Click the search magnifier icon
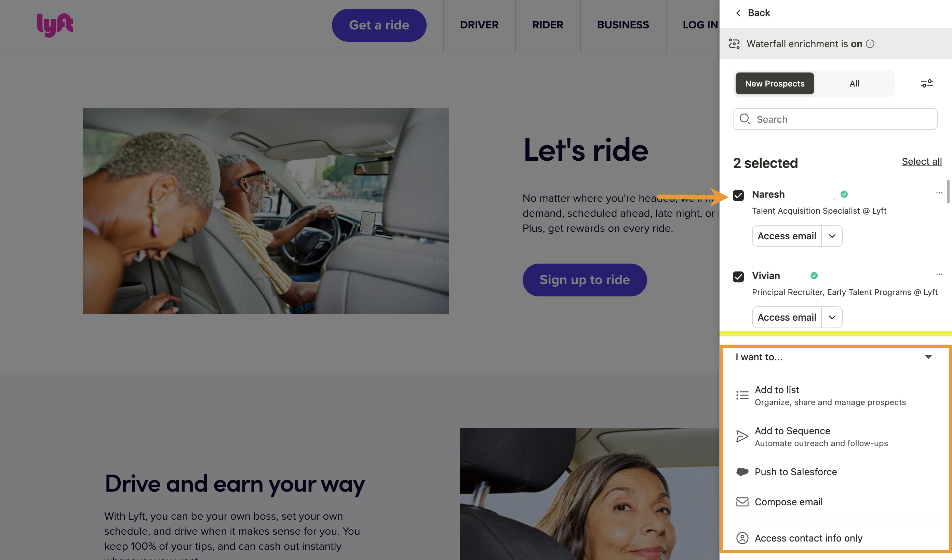 point(745,119)
